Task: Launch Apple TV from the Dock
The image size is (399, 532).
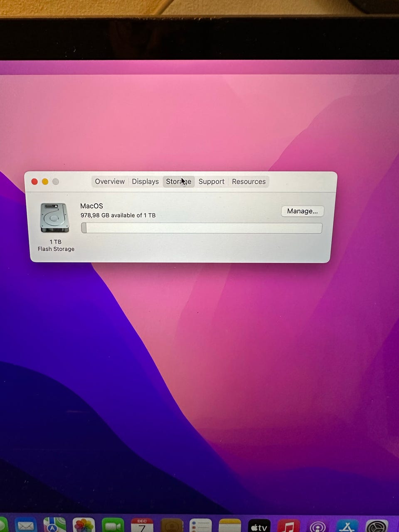Action: 259,526
